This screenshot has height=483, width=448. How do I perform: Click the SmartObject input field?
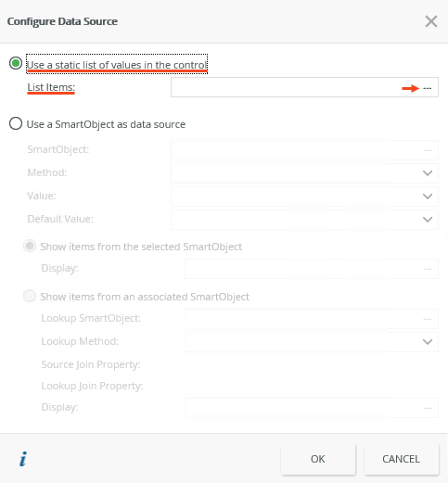coord(296,150)
